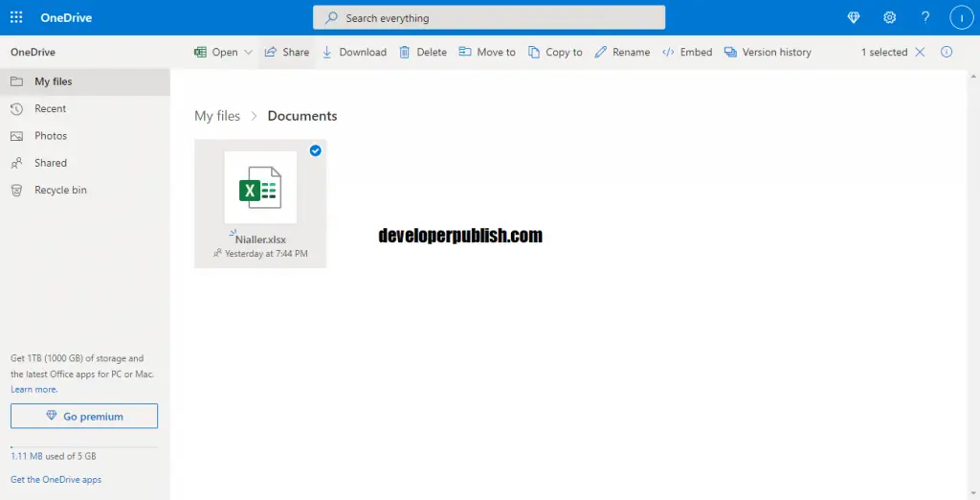Click the Nialler.xlsx Excel thumbnail

(x=260, y=187)
